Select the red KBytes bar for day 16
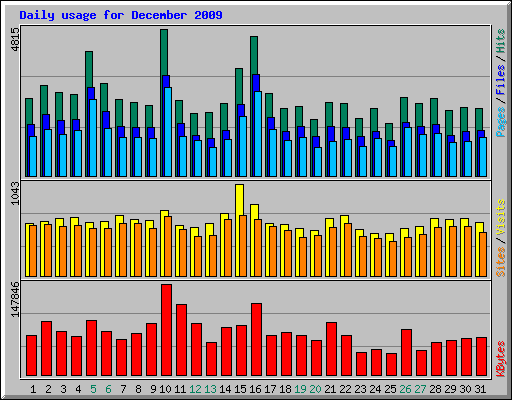The image size is (512, 400). pos(257,339)
